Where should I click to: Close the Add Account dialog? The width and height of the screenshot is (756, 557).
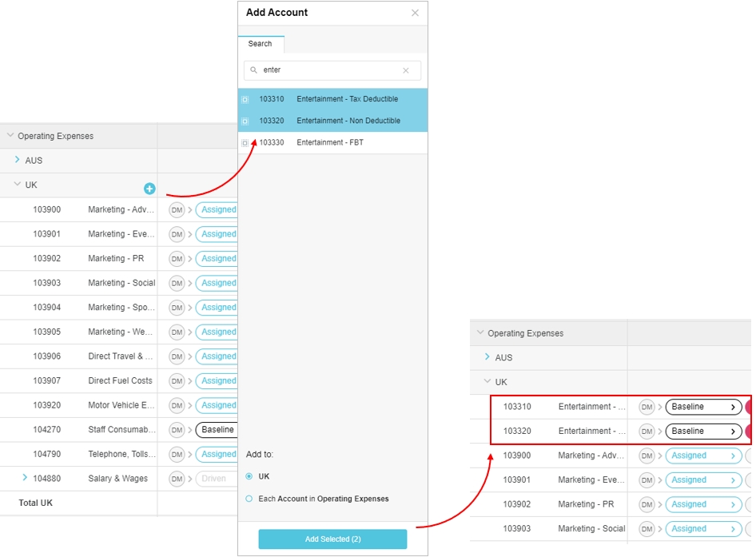click(415, 13)
